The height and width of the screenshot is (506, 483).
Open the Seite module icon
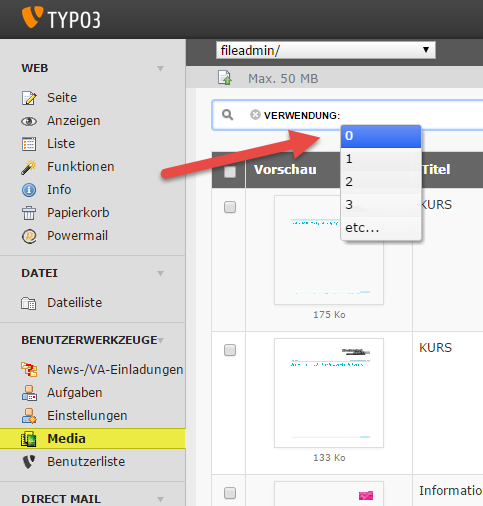pyautogui.click(x=29, y=98)
